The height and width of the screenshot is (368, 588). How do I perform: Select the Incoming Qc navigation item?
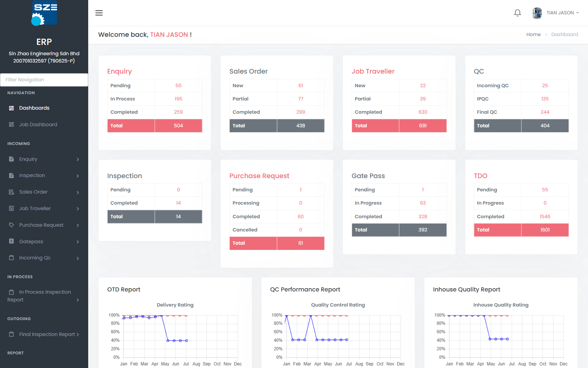44,258
